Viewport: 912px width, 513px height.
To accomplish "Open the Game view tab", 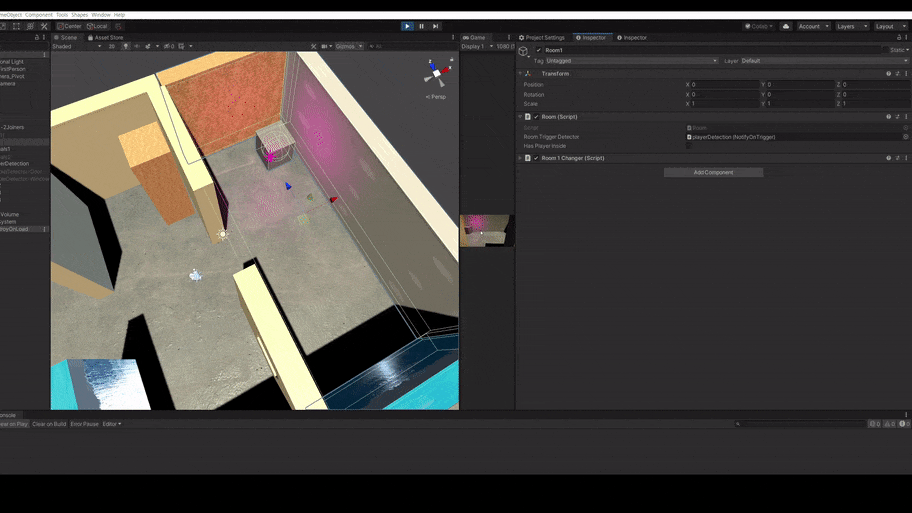I will 474,37.
